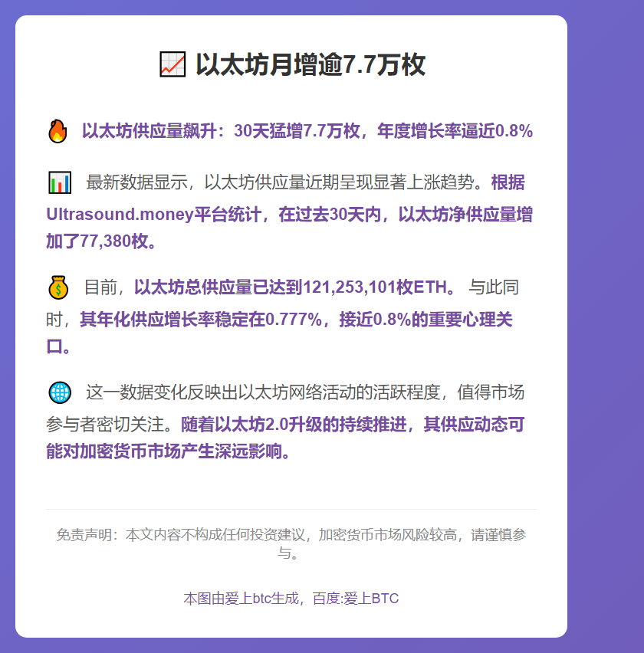Click the 0.777% growth rate text
644x653 pixels.
[x=293, y=320]
